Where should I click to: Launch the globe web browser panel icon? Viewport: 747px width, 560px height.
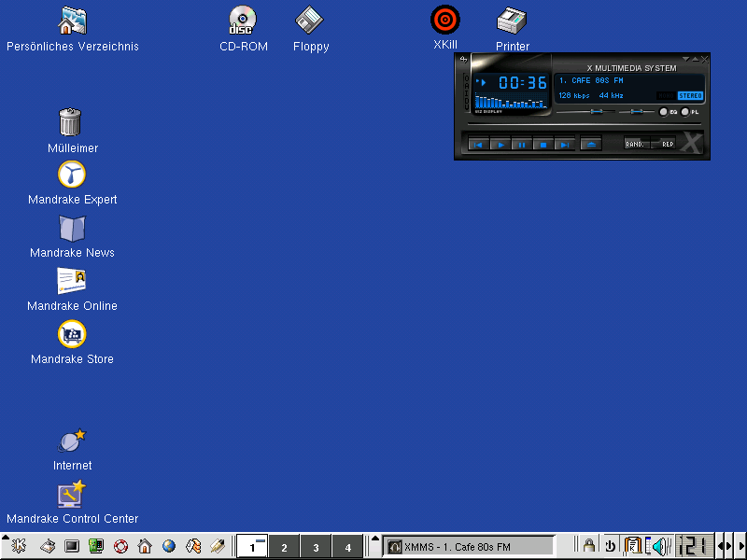[x=169, y=546]
